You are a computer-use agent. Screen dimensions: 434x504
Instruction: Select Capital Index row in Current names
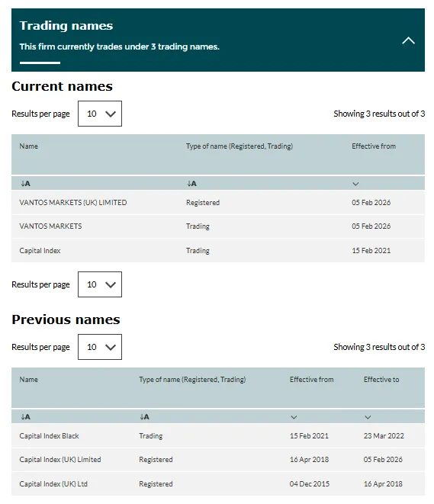tap(218, 250)
